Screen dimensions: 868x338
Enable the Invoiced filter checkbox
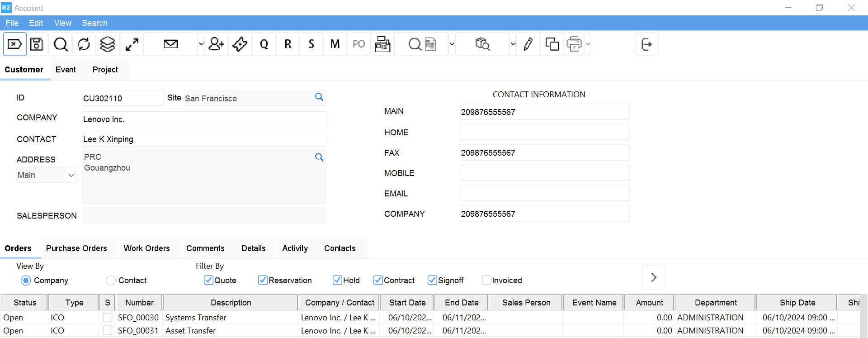pos(486,280)
